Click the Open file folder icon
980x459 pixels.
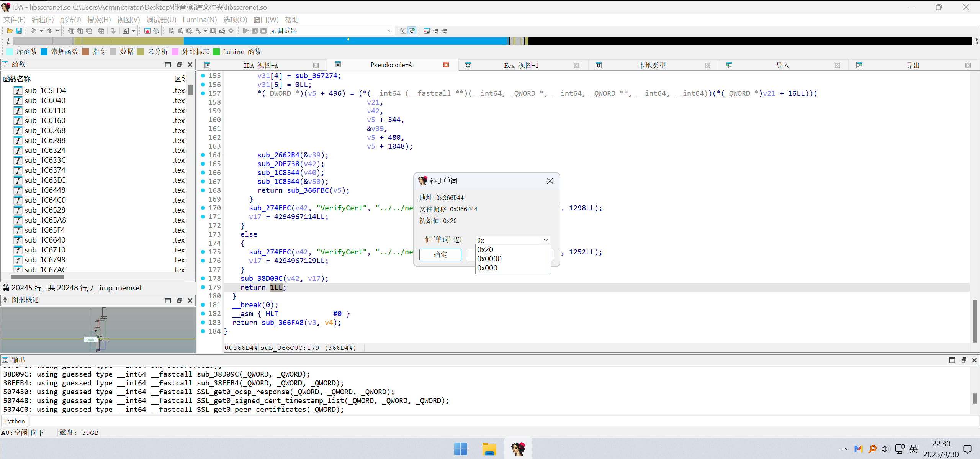coord(10,31)
